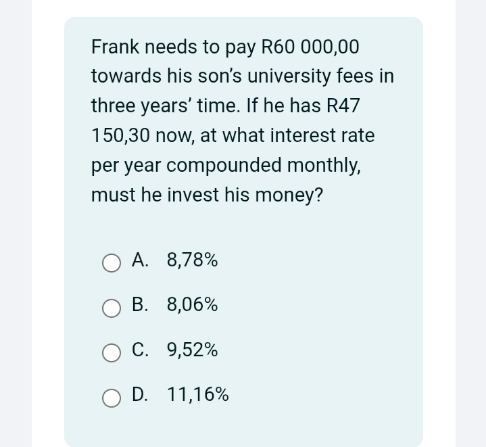Click the letter label 'A.'

[x=140, y=260]
